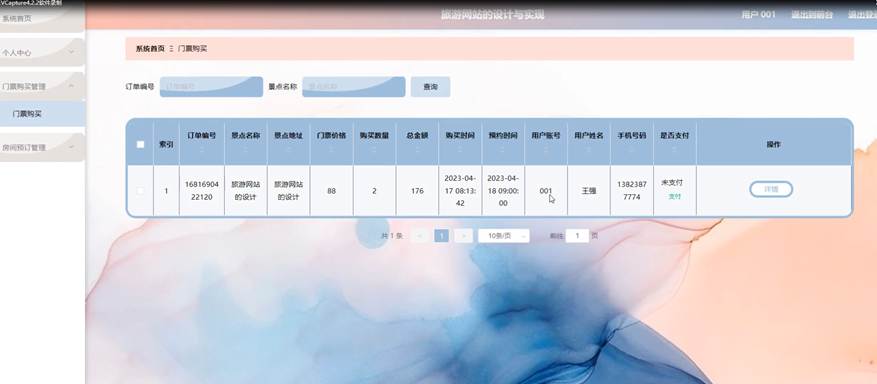This screenshot has height=384, width=877.
Task: Click reservation time cell 2023-04-18 09:00:00
Action: pos(503,191)
